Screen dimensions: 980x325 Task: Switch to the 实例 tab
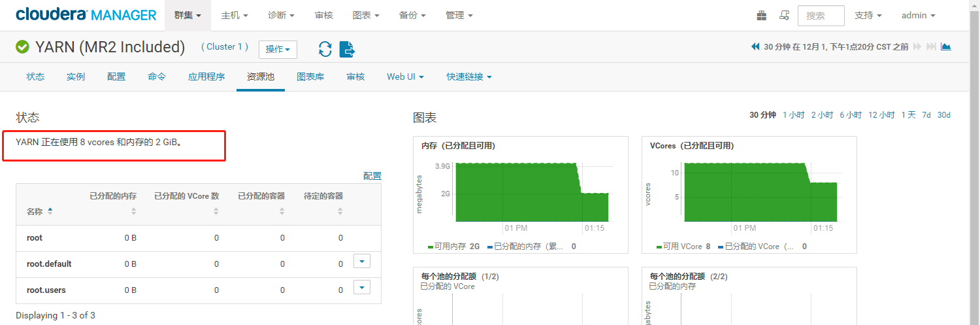[x=76, y=77]
